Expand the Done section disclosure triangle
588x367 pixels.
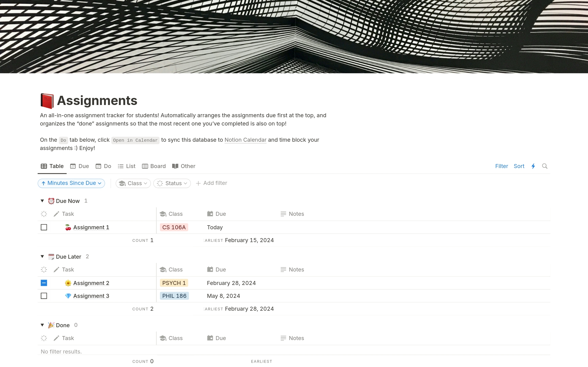(x=42, y=325)
